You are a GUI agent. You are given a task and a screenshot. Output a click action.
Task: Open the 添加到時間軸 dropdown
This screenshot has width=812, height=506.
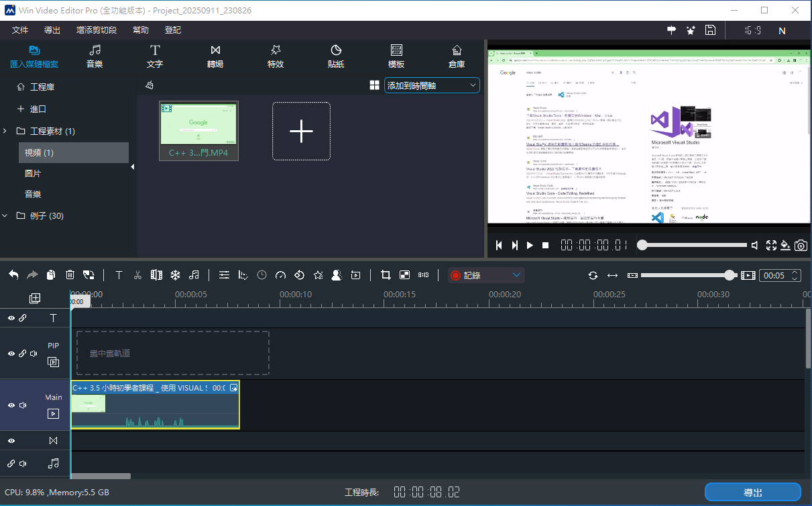click(432, 85)
